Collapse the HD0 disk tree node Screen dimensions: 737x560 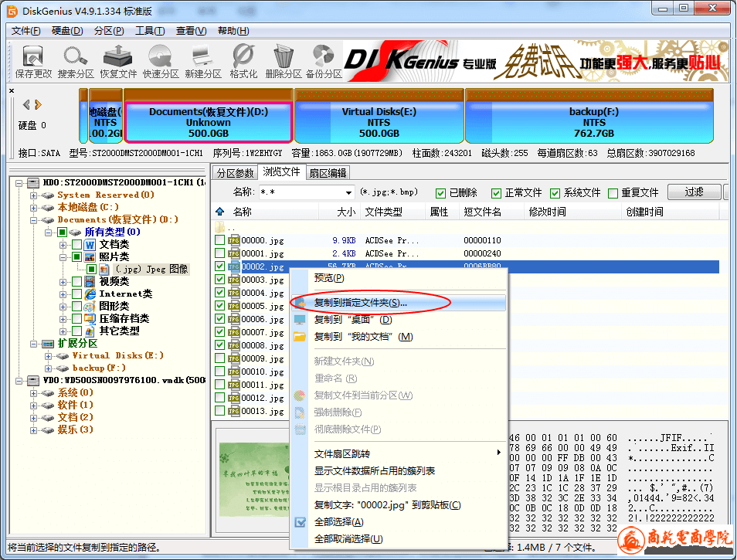tap(19, 183)
